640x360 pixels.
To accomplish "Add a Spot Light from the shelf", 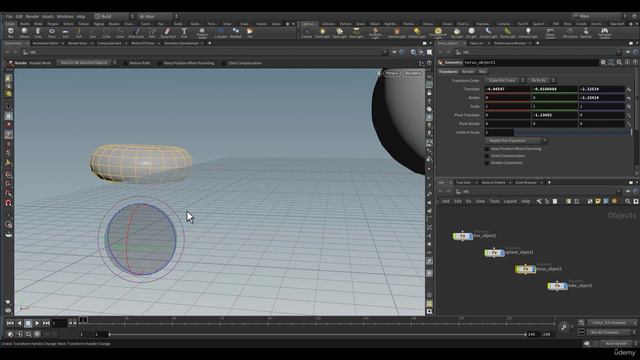I will point(339,33).
